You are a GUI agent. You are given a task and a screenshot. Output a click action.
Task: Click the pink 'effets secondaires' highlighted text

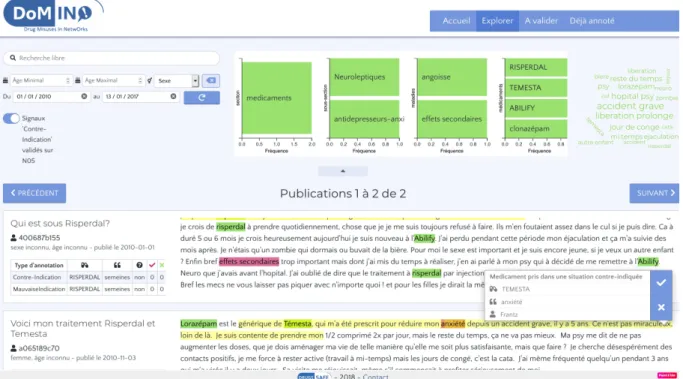(249, 261)
